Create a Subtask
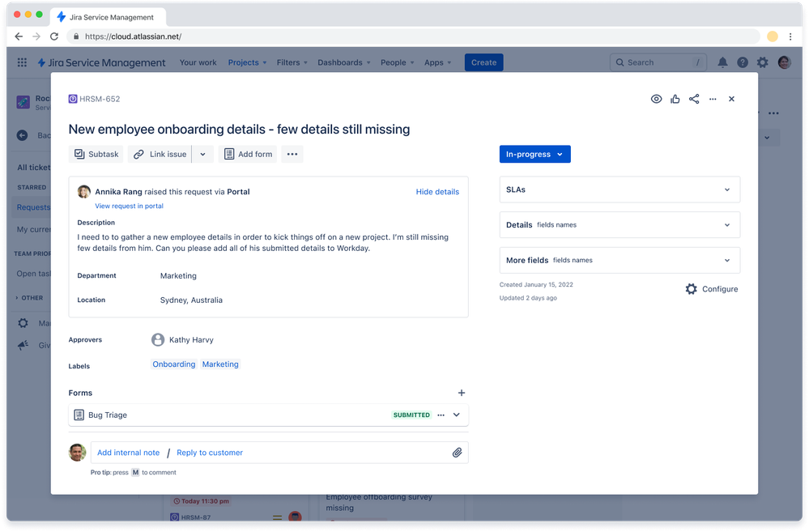The image size is (809, 532). point(96,155)
